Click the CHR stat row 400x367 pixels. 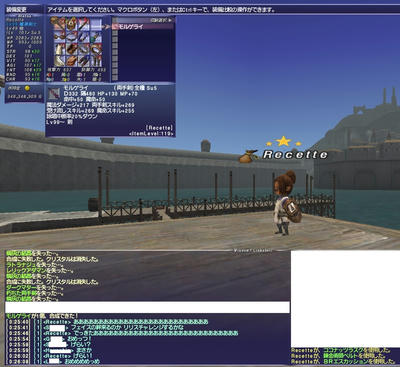coord(23,79)
